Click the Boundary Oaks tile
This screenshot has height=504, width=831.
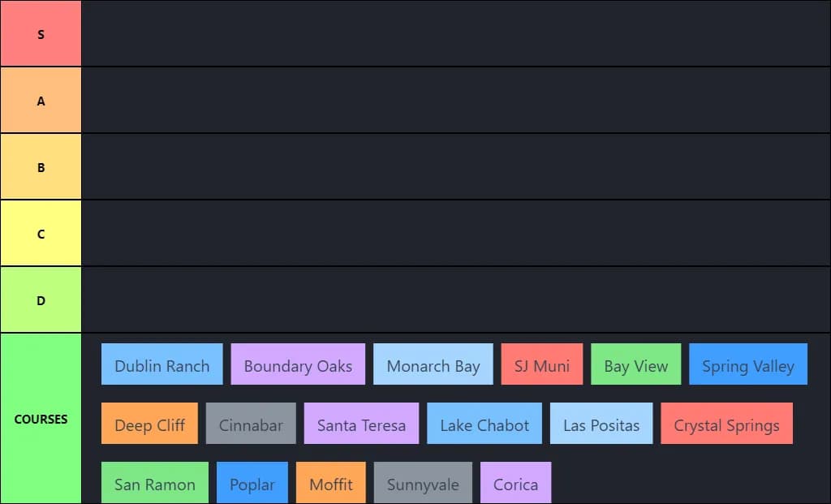[x=298, y=364]
